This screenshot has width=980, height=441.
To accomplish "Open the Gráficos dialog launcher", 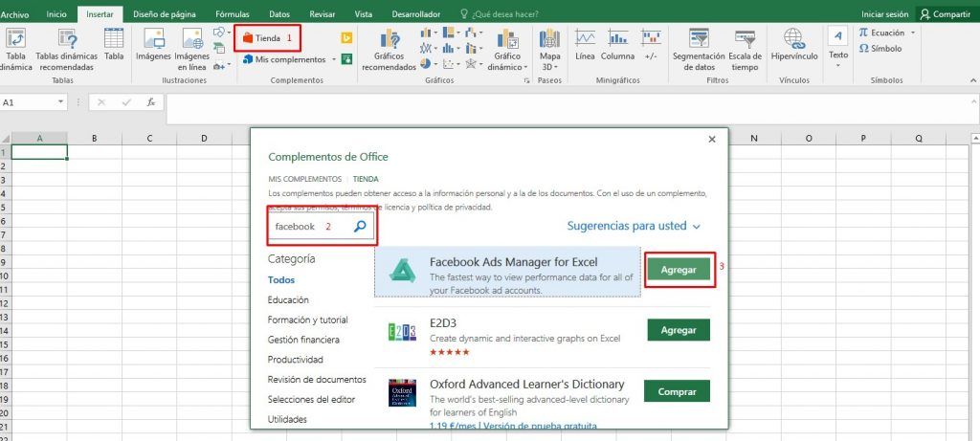I will pos(527,80).
